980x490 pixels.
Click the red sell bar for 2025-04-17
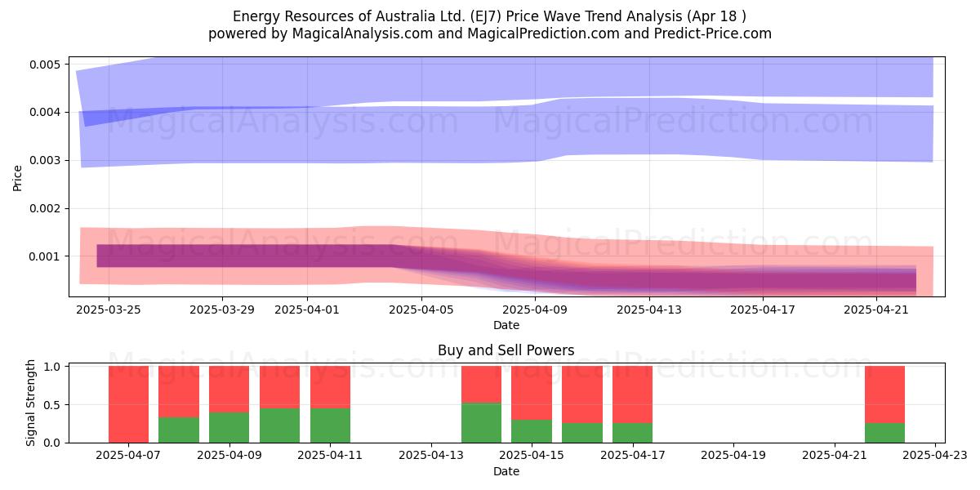632,394
